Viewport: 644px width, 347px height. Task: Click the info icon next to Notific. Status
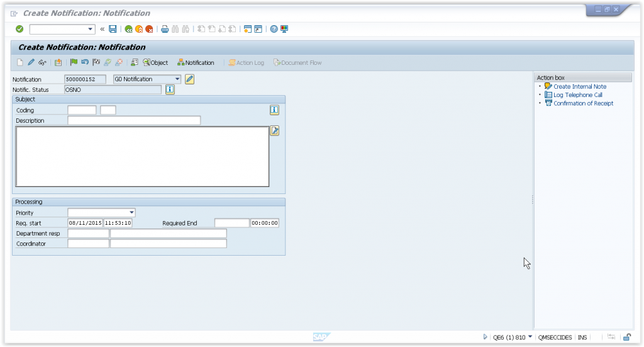[170, 89]
